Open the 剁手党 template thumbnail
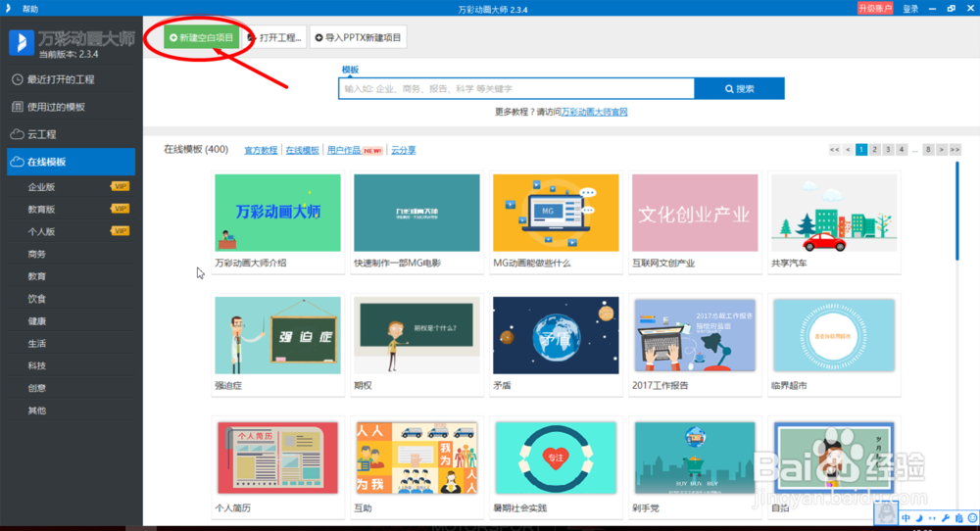980x531 pixels. pos(695,458)
